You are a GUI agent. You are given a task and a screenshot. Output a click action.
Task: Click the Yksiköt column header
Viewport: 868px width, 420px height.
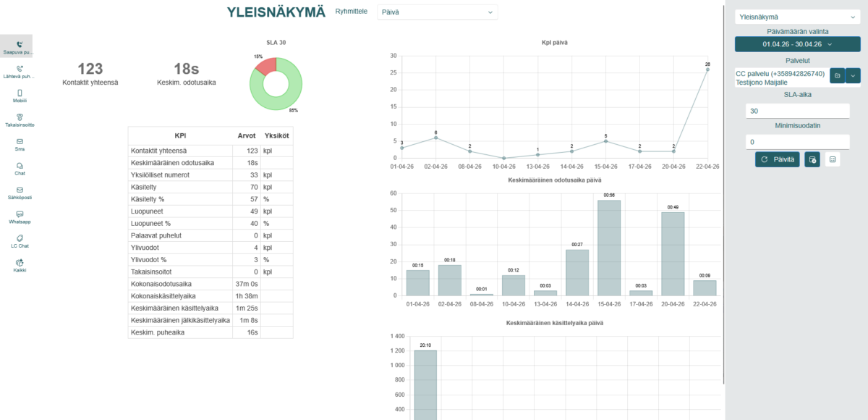click(277, 135)
